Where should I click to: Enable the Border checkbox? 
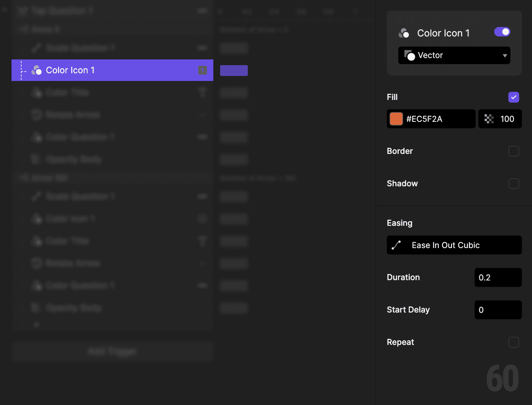click(514, 151)
